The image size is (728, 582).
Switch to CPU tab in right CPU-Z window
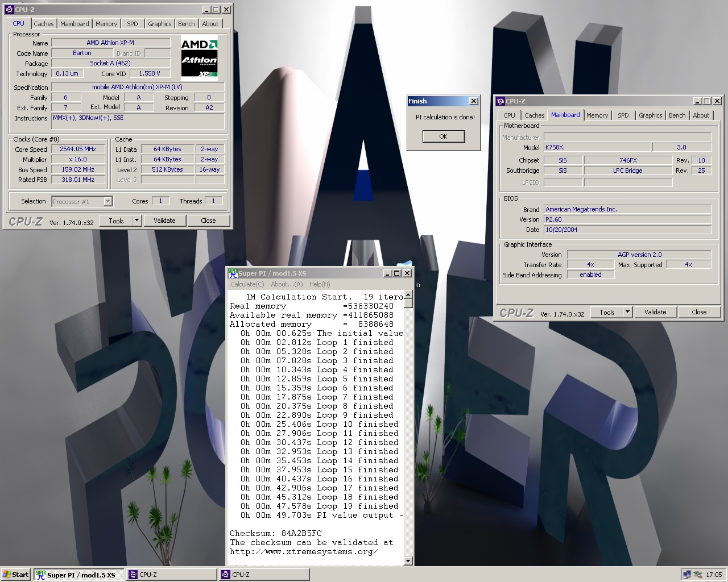(x=509, y=115)
